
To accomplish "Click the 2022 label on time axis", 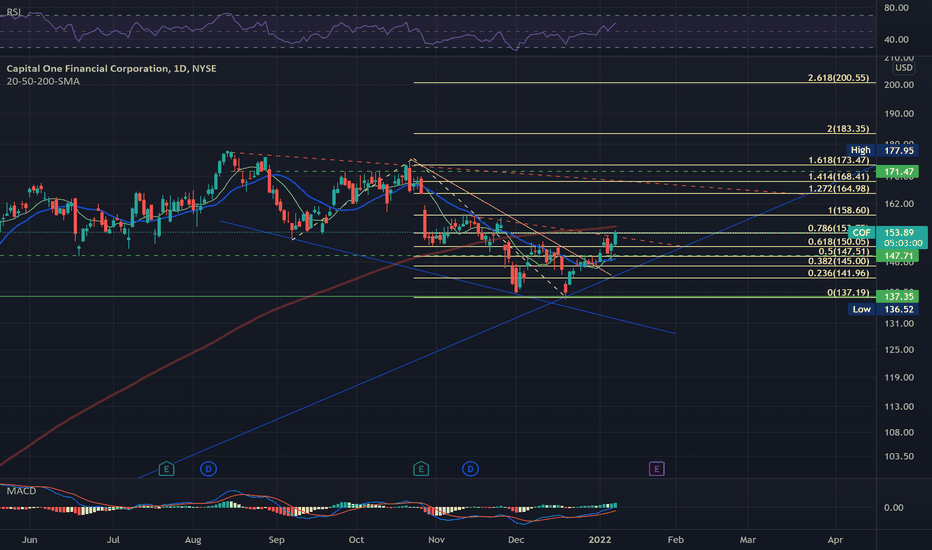I will (600, 540).
